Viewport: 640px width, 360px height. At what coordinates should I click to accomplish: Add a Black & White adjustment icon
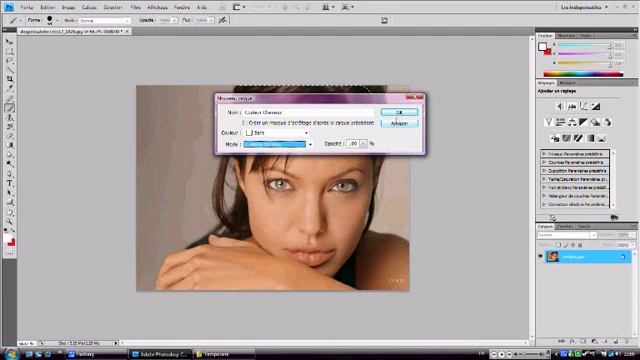tap(584, 122)
